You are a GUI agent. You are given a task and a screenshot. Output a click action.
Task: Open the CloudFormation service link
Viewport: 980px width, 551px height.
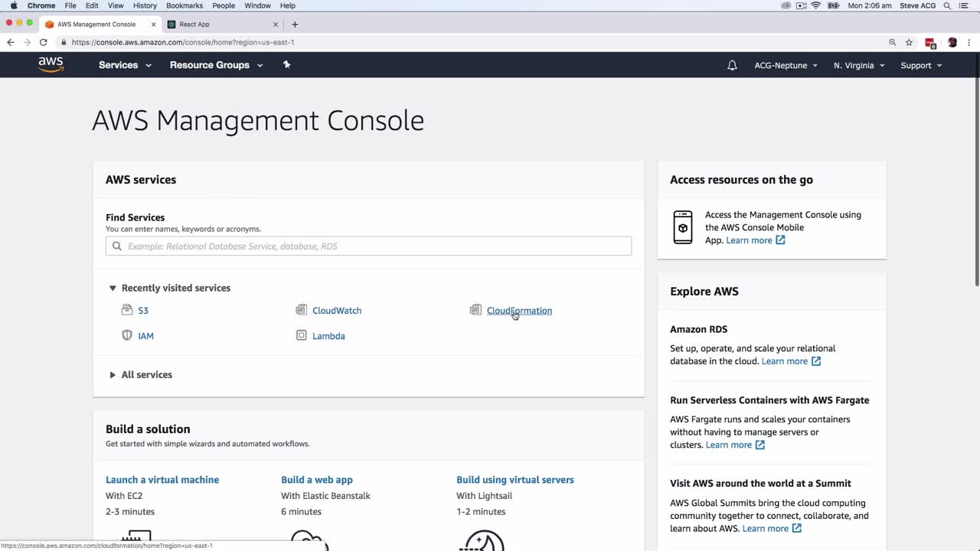coord(519,311)
